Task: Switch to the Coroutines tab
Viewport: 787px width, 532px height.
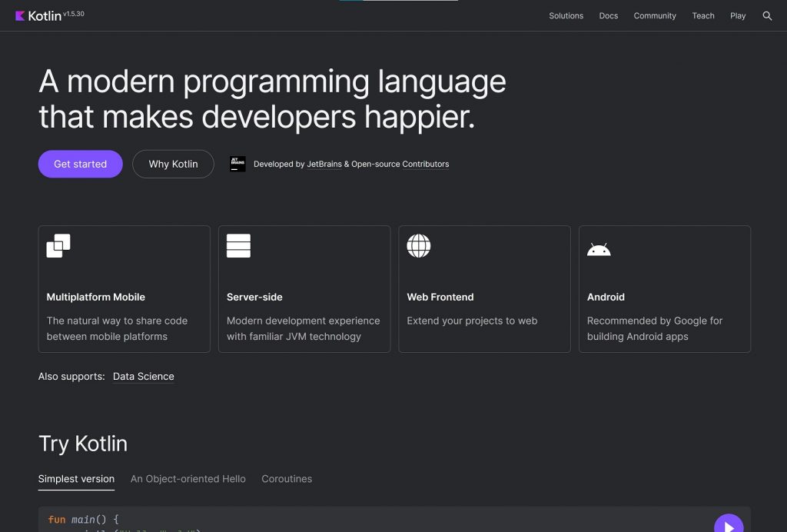Action: [x=287, y=479]
